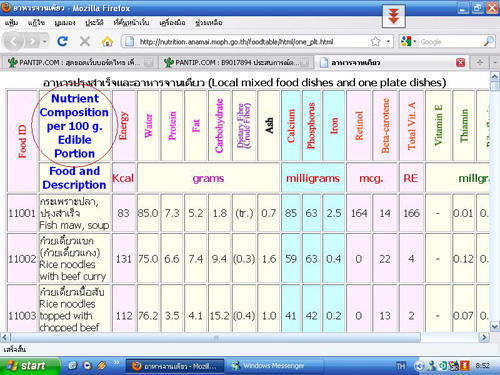This screenshot has height=375, width=500.
Task: Click the horizontal scrollbar right arrow
Action: [484, 337]
